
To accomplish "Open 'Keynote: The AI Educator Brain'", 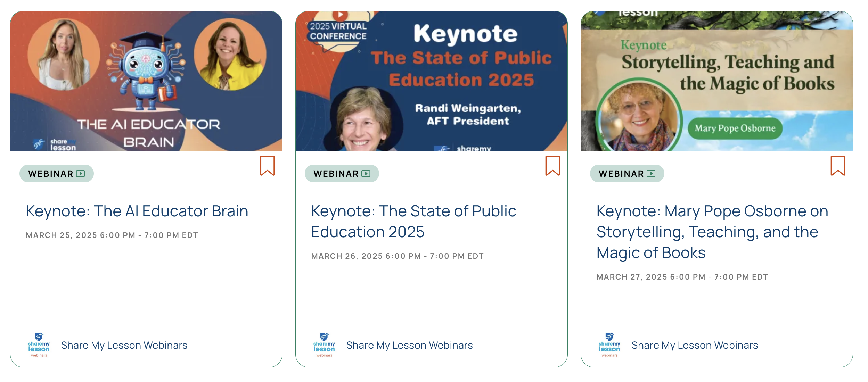I will [x=137, y=211].
